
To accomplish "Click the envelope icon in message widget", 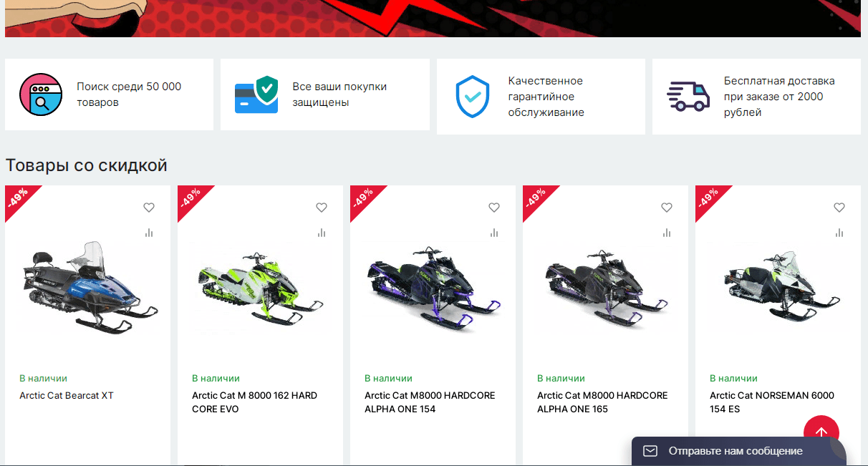I will pos(650,451).
